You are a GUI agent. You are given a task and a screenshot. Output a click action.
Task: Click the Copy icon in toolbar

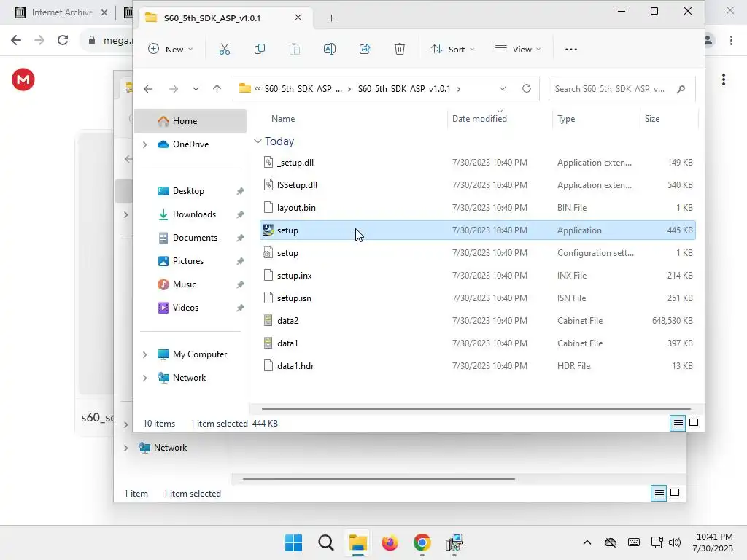260,49
